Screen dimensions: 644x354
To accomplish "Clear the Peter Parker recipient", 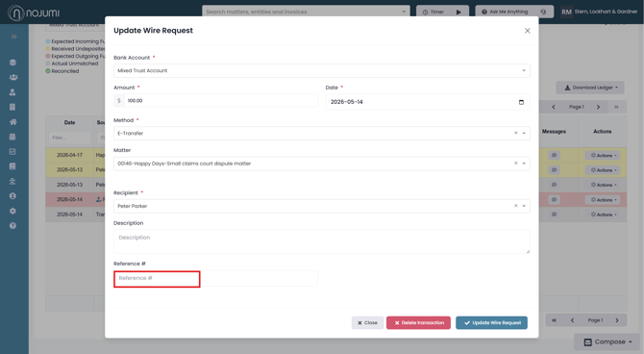I will [516, 206].
